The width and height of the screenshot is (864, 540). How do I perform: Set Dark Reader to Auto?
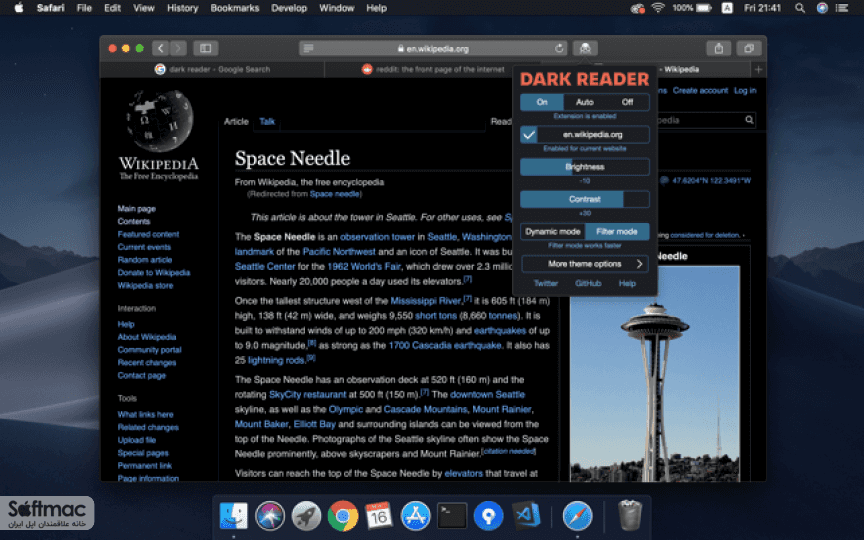pos(585,102)
